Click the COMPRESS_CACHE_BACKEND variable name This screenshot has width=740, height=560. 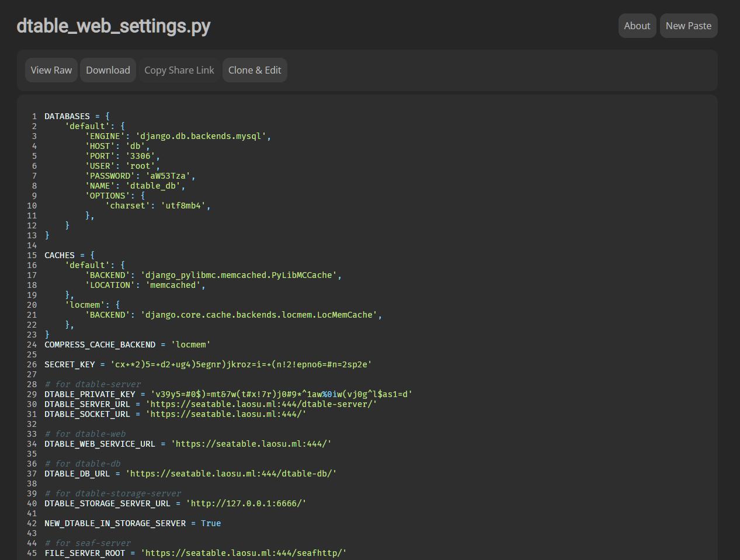coord(100,345)
